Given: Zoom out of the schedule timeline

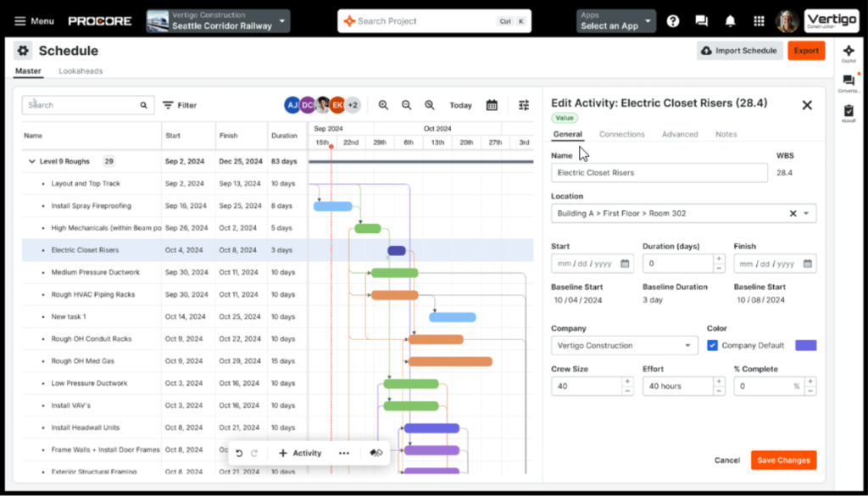Looking at the screenshot, I should tap(408, 104).
